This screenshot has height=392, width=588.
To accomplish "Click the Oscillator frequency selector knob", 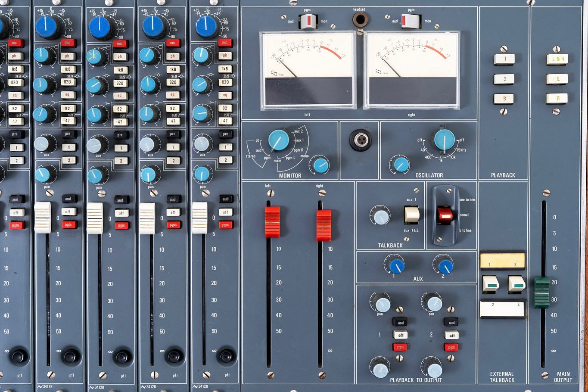I will 444,140.
